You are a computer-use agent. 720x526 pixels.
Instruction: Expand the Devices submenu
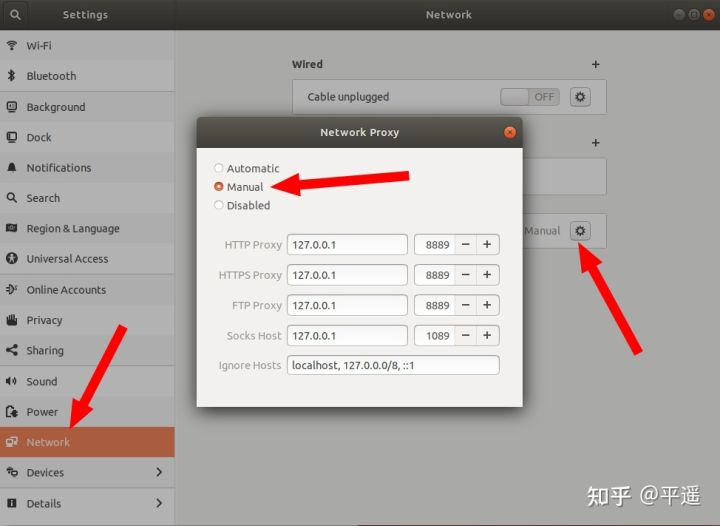[159, 472]
